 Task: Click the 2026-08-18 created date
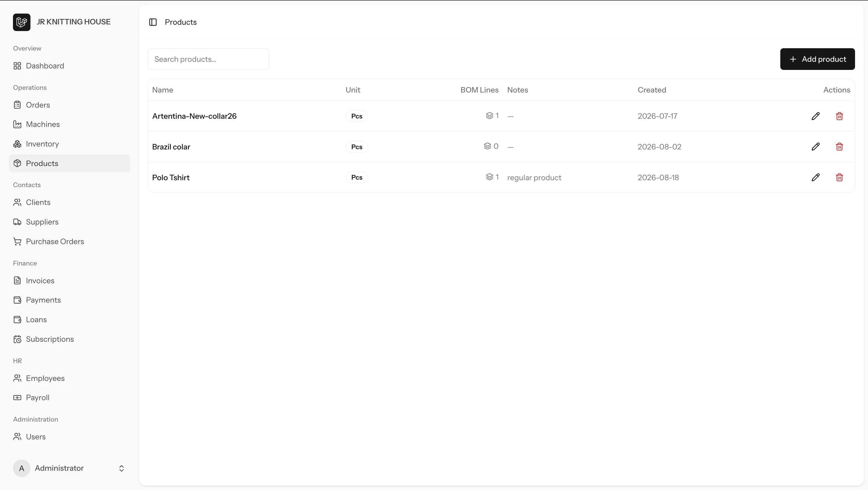(658, 177)
